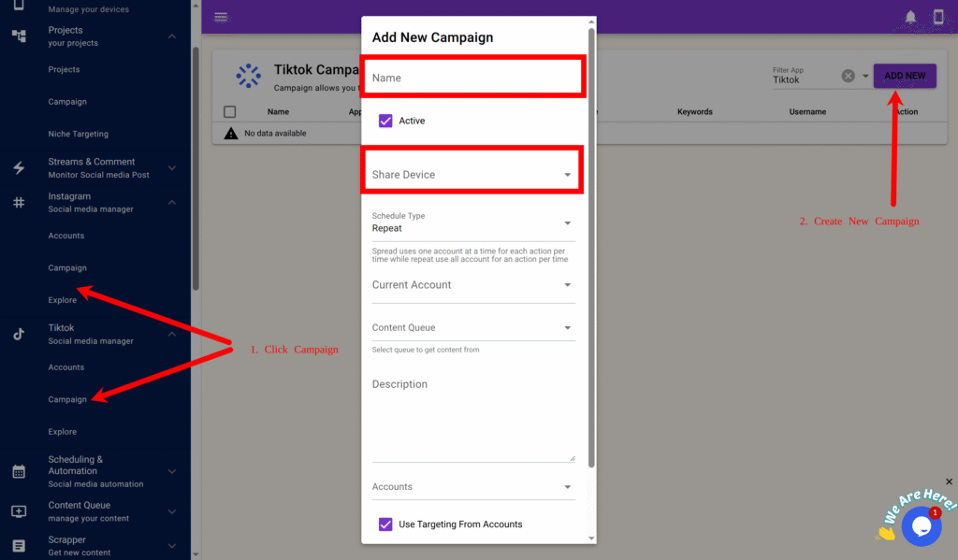This screenshot has height=560, width=958.
Task: Click the campaign Name input field
Action: pyautogui.click(x=473, y=78)
